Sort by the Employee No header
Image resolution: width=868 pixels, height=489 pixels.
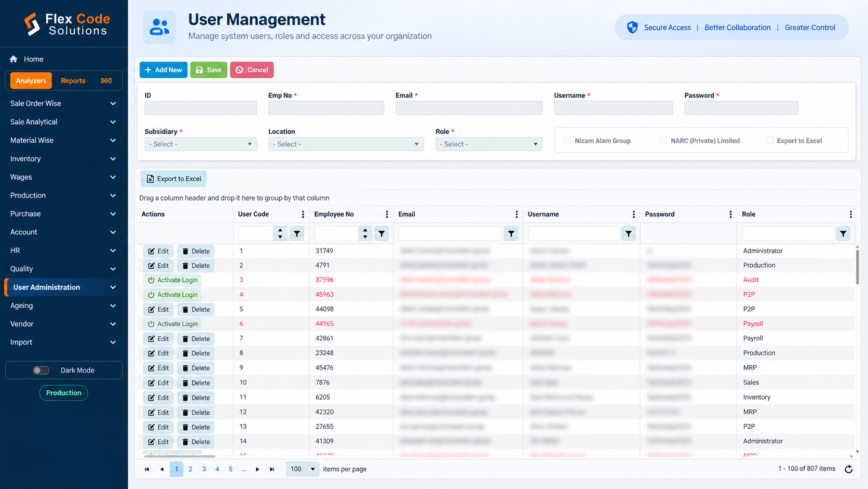(334, 214)
